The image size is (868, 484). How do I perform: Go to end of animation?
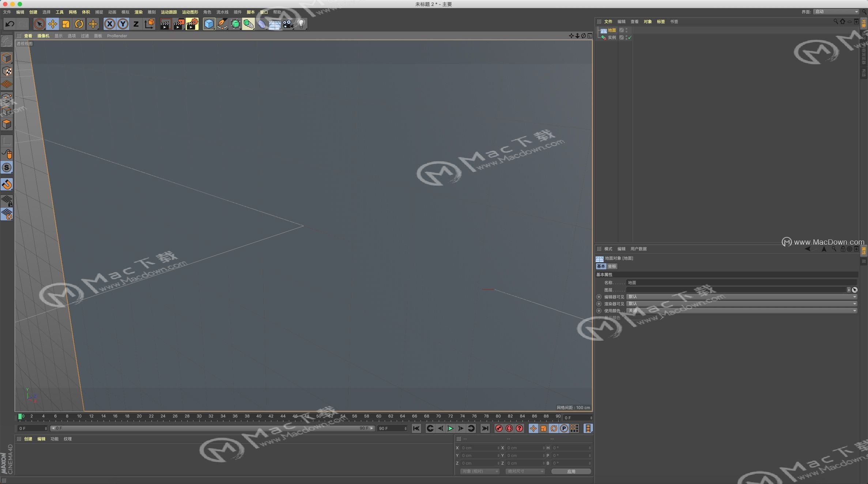pyautogui.click(x=485, y=428)
